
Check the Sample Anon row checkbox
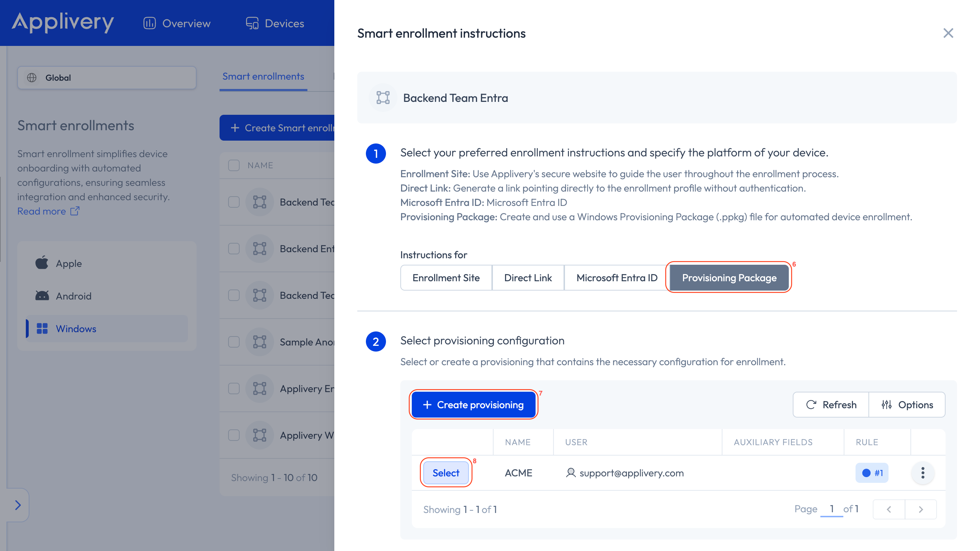tap(234, 342)
